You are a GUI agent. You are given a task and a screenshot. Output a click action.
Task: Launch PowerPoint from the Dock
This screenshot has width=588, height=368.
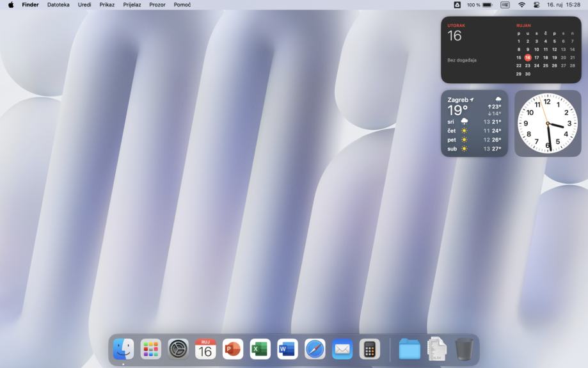233,349
